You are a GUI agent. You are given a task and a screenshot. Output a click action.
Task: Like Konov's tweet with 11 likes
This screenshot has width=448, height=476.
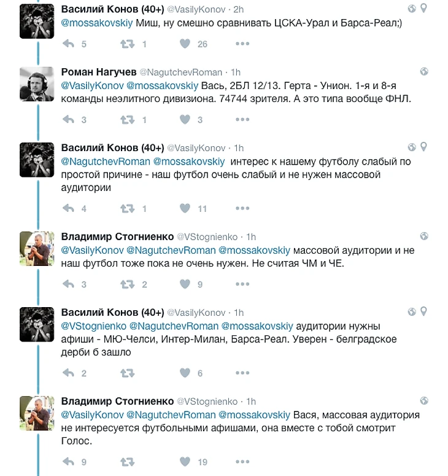click(x=185, y=208)
